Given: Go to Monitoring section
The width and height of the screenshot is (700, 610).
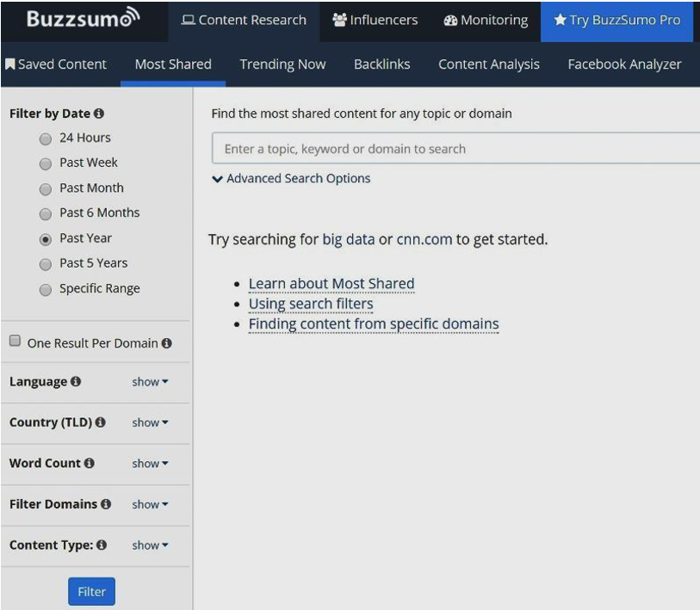Looking at the screenshot, I should pos(486,21).
